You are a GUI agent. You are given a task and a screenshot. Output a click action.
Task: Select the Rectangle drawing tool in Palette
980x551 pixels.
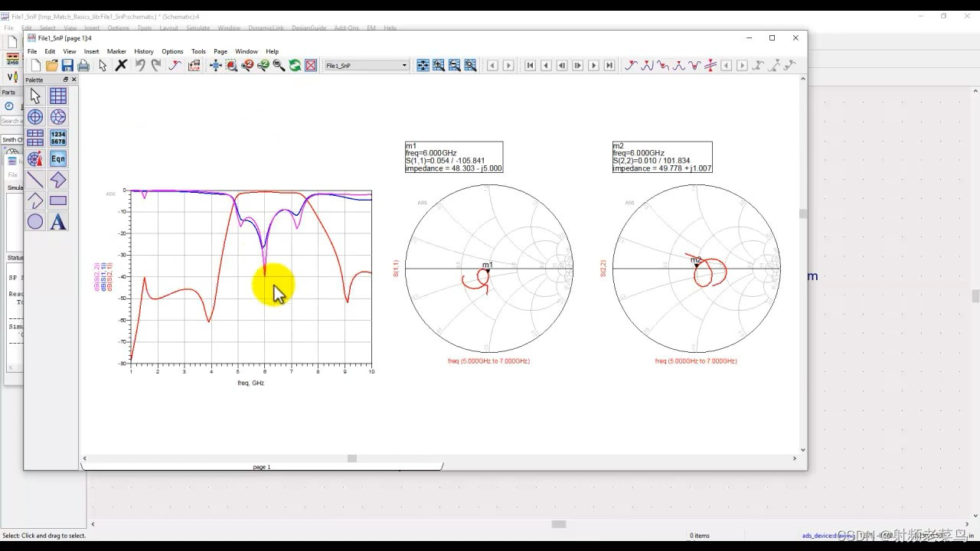(58, 201)
